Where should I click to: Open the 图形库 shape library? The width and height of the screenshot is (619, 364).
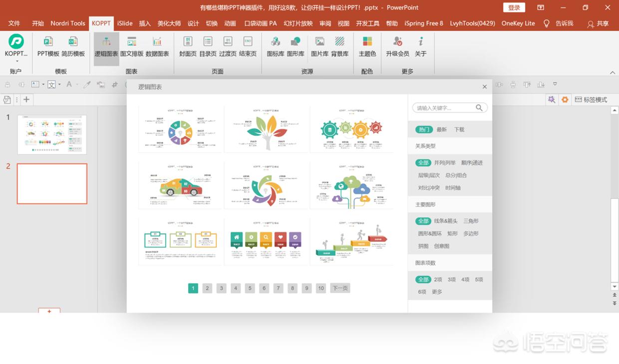296,46
